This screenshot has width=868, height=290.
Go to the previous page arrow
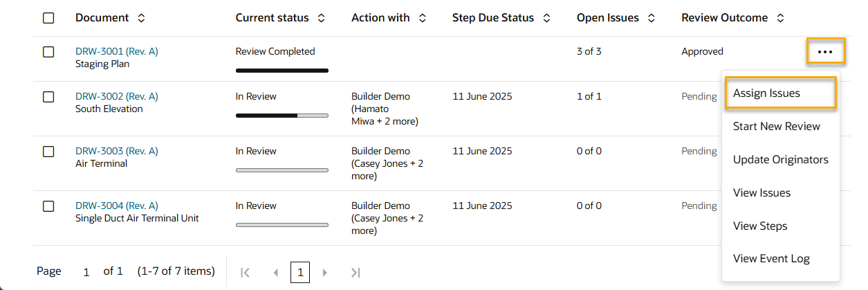click(275, 273)
